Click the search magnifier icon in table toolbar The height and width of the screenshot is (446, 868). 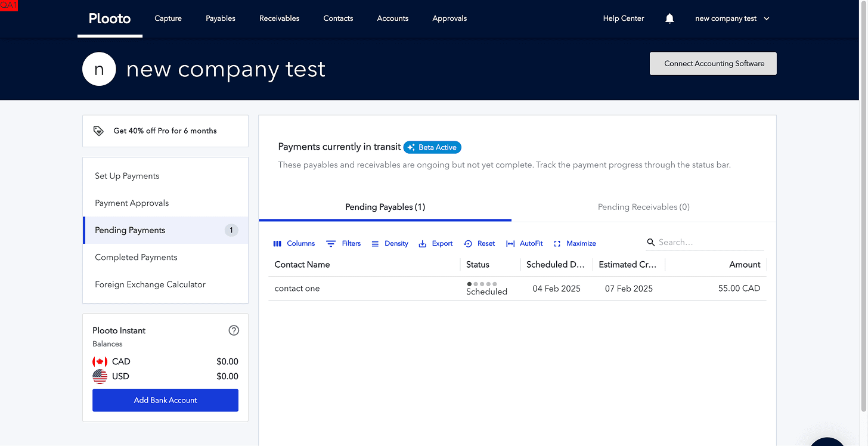(651, 242)
